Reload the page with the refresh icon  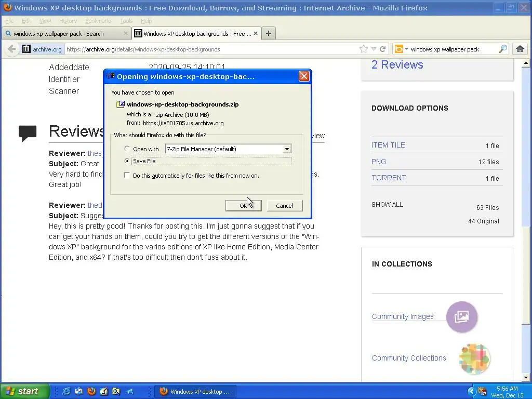coord(383,49)
